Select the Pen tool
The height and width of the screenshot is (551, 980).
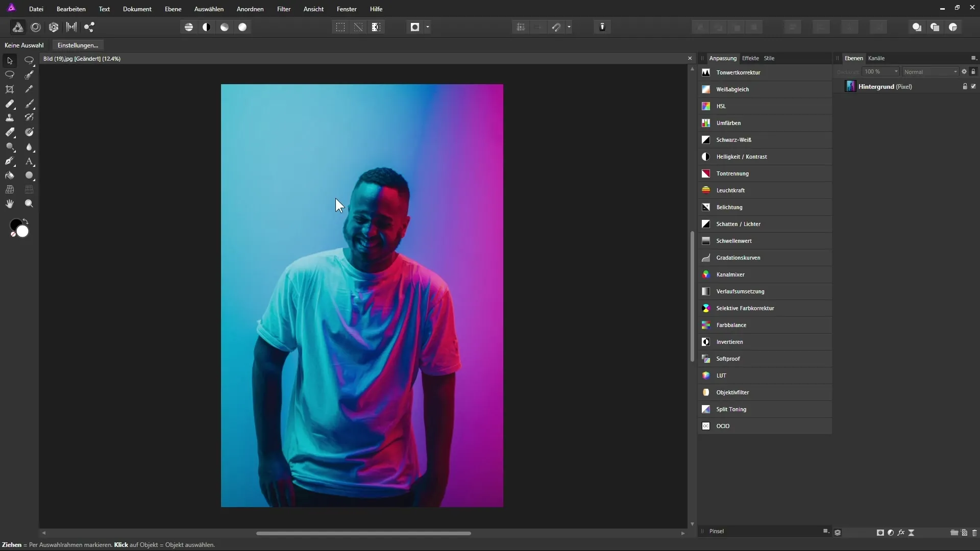pos(10,161)
